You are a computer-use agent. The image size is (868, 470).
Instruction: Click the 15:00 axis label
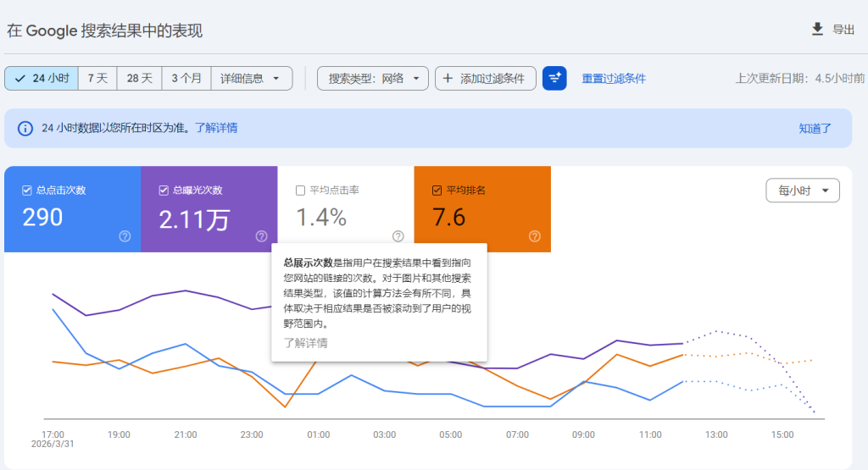point(782,434)
